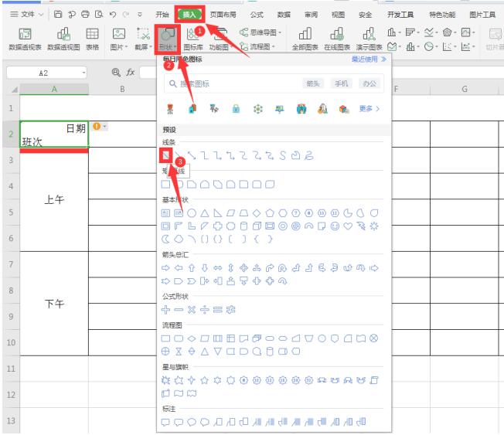Screen dimensions: 504x435
Task: Switch to the 数据 tab
Action: [284, 15]
